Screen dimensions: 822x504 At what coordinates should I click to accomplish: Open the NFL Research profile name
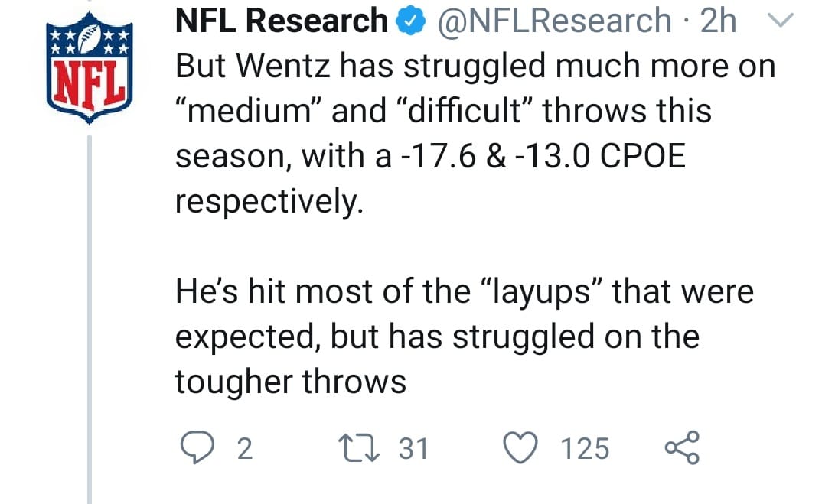[x=282, y=21]
